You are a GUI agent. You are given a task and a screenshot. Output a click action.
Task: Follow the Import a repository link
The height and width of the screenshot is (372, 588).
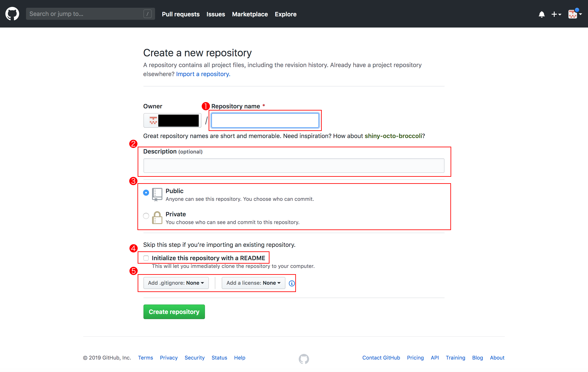[x=203, y=74]
